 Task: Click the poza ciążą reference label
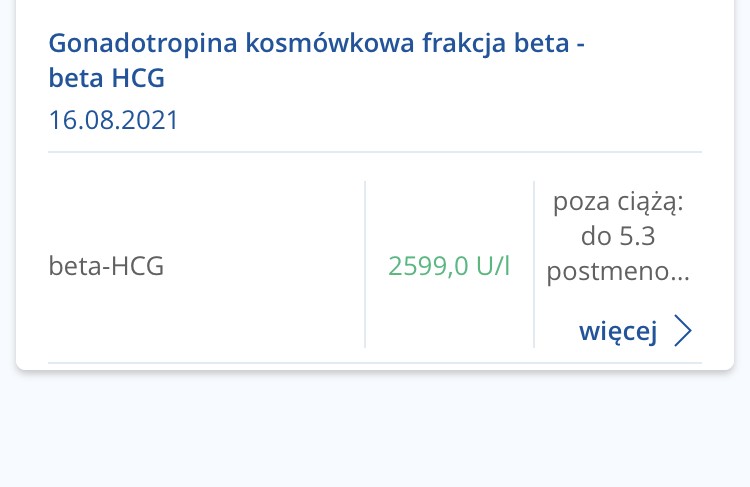tap(618, 203)
